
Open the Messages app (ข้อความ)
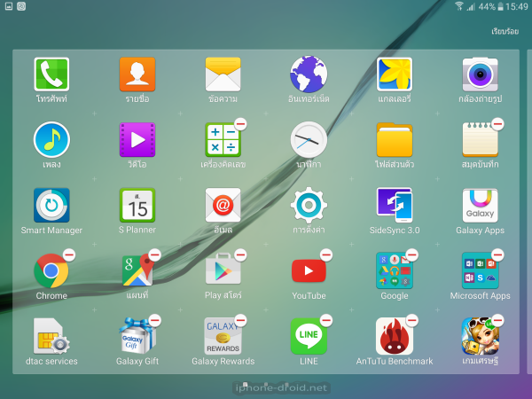click(223, 74)
